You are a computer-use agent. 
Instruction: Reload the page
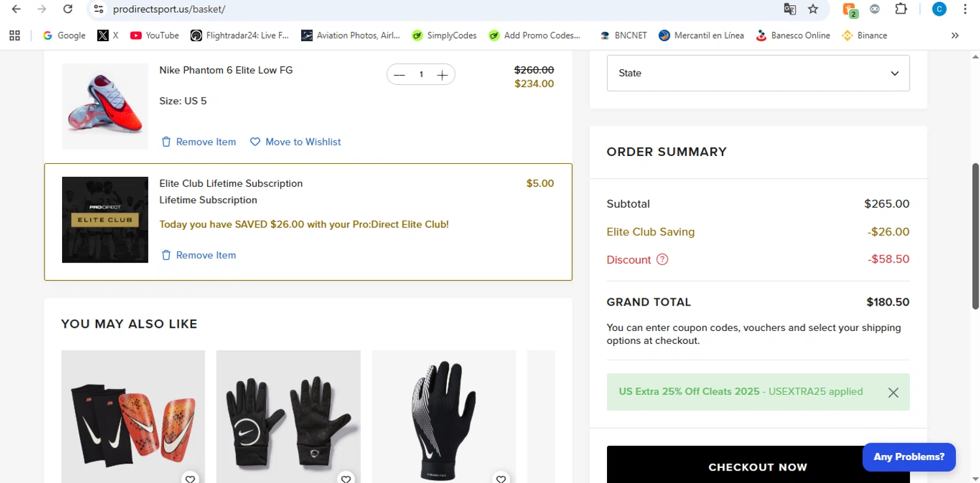67,9
